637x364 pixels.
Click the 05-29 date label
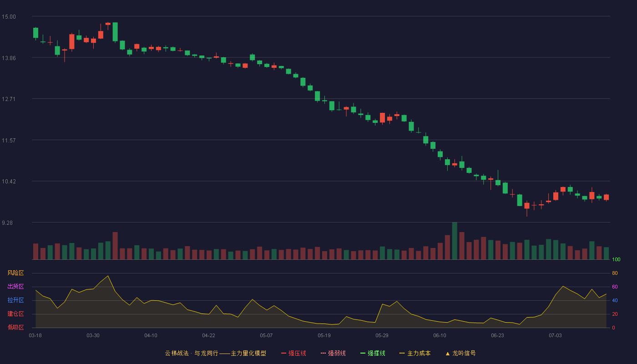tap(382, 335)
